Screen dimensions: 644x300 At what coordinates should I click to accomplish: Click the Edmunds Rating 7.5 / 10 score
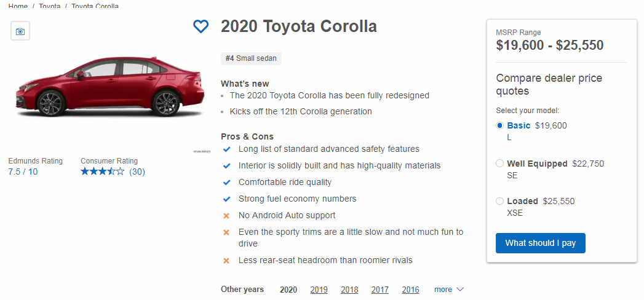coord(23,172)
